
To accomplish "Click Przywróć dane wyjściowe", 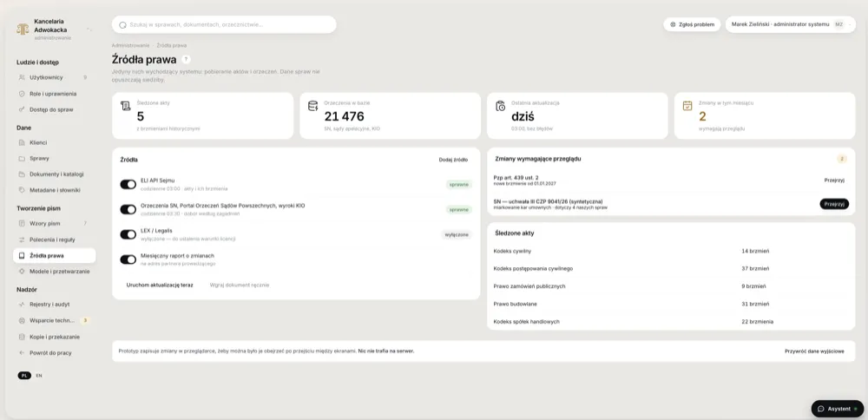I will (814, 351).
